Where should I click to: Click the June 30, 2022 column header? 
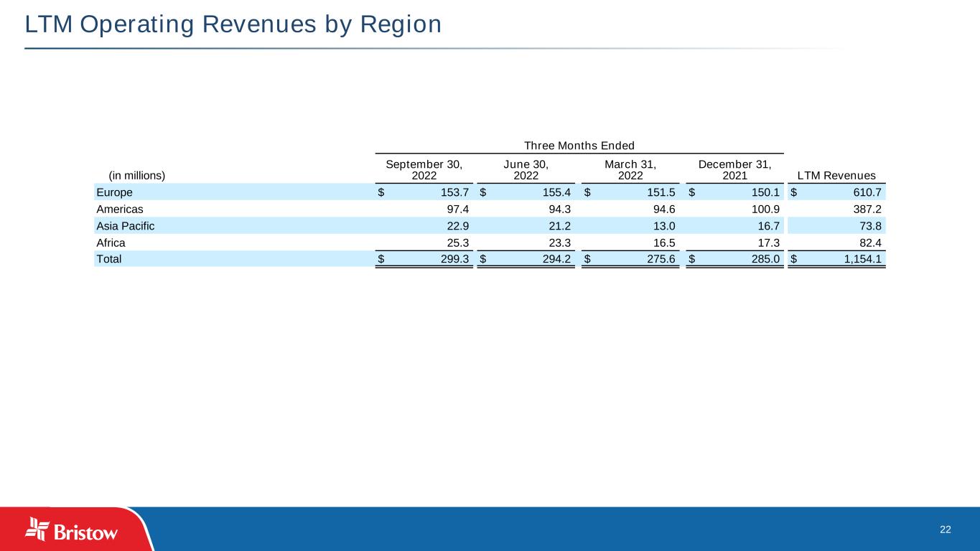(x=526, y=169)
